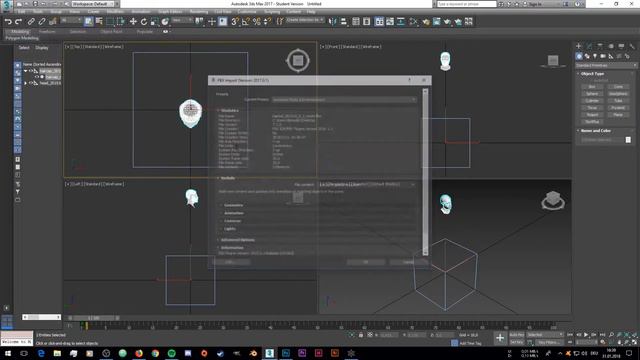
Task: Click the Mirror tool icon
Action: [x=333, y=22]
